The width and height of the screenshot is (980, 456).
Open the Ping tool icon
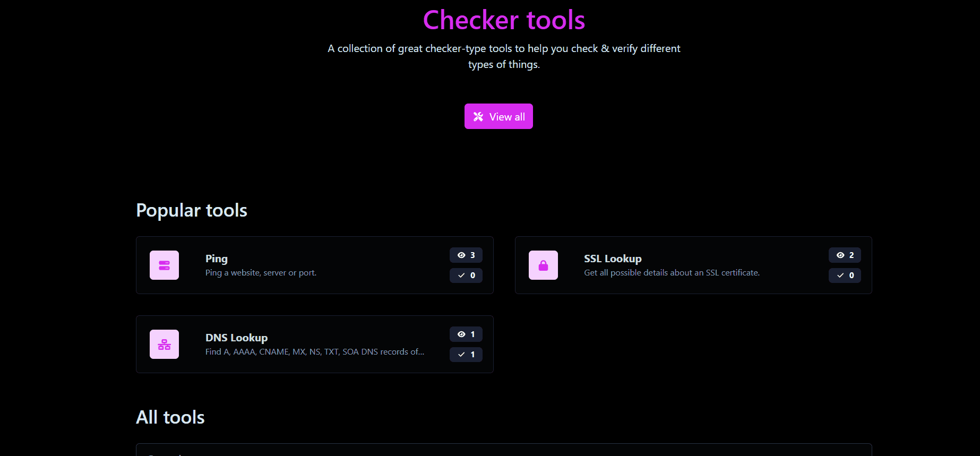164,265
